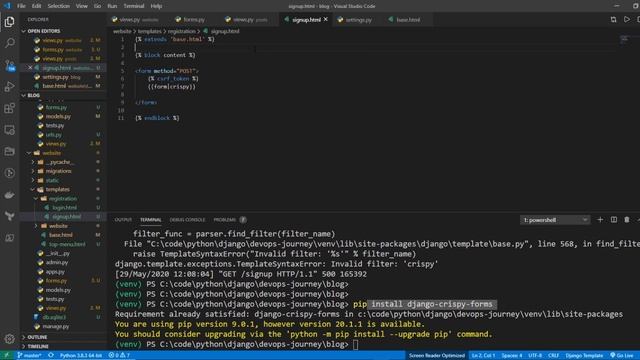Open manage.py in the file tree
The height and width of the screenshot is (360, 640).
pos(56,327)
